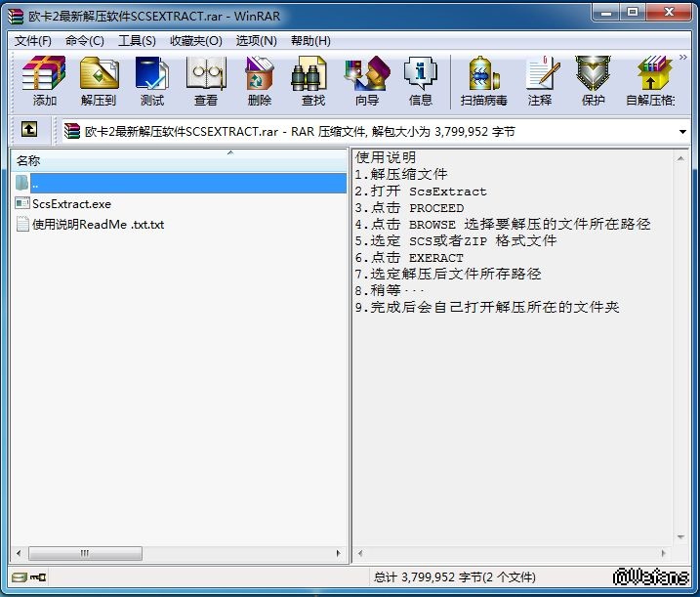Sort by the Name (名称) column header
Screen dimensions: 700x597
click(179, 160)
